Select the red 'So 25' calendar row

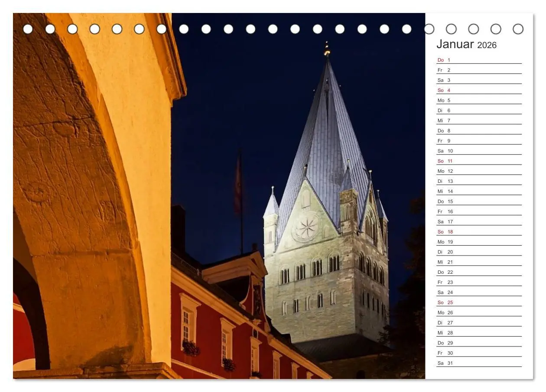[x=479, y=302]
